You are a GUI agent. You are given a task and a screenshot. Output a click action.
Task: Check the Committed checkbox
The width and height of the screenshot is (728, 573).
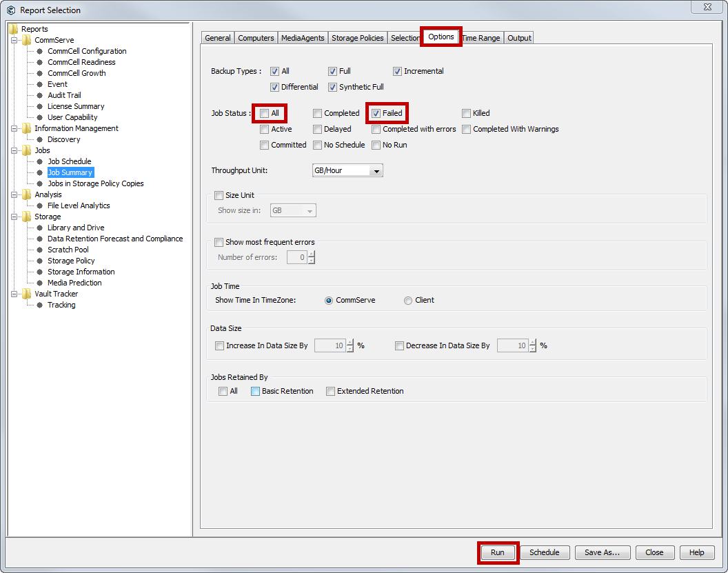coord(265,145)
